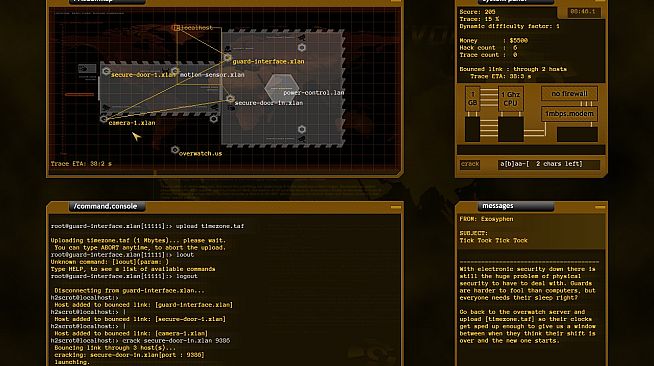
Task: Click the mistyped 'loout' command line
Action: coord(122,255)
